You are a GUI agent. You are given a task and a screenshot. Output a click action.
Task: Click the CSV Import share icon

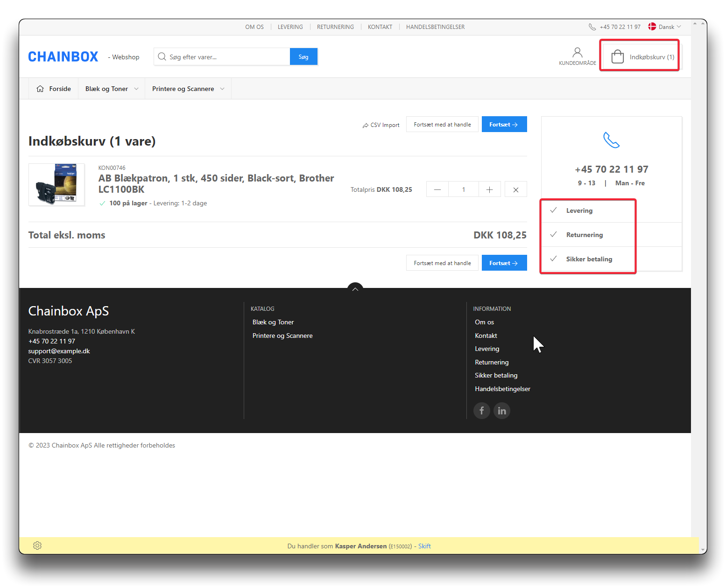point(366,126)
